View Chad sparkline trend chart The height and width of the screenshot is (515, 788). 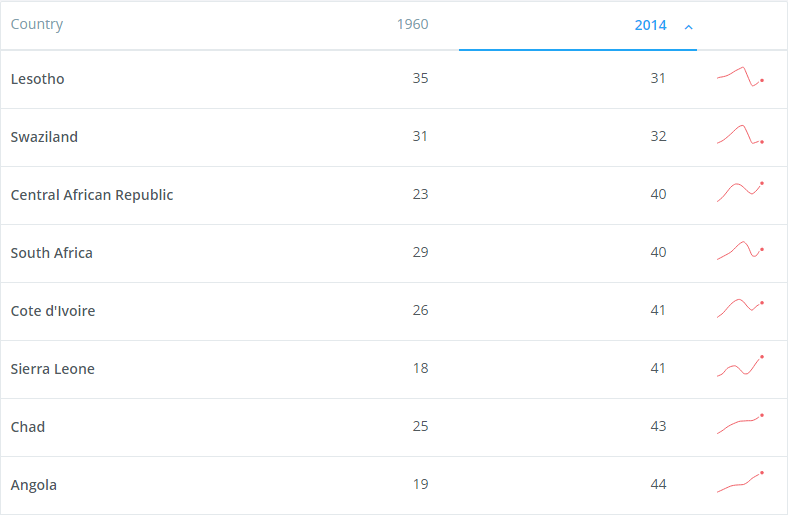(740, 424)
